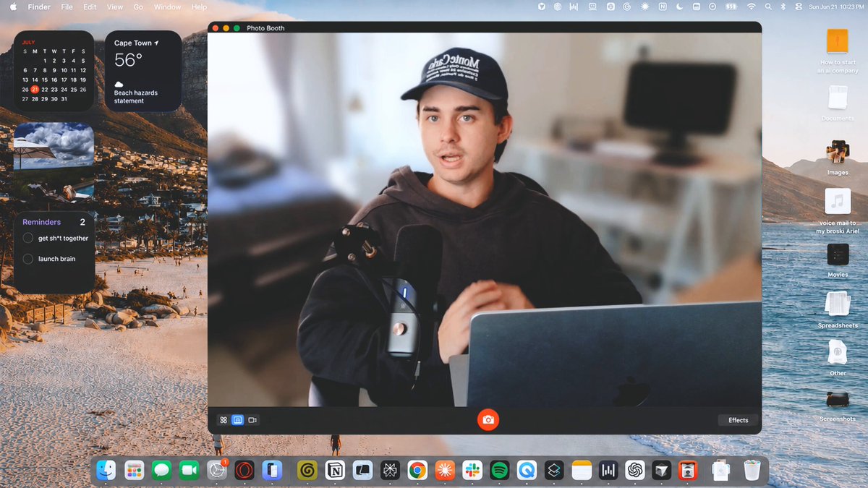Select the 'How to start an ai company' desktop file

click(837, 51)
